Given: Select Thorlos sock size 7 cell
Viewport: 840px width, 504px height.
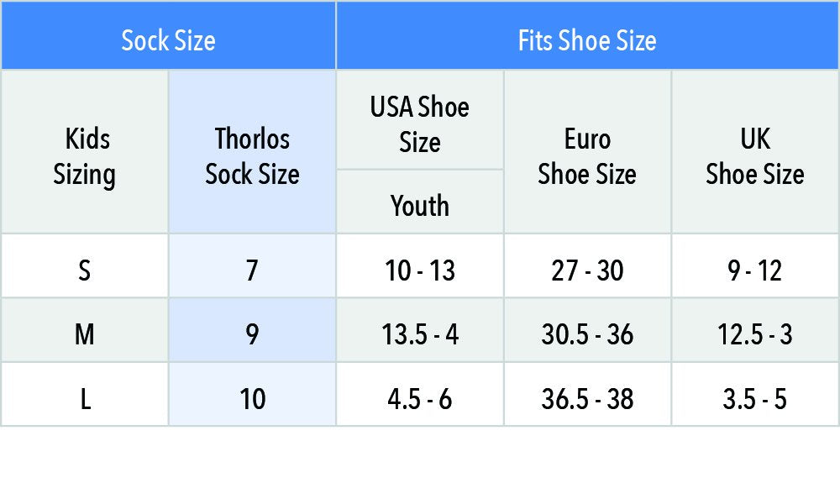Looking at the screenshot, I should coord(252,270).
